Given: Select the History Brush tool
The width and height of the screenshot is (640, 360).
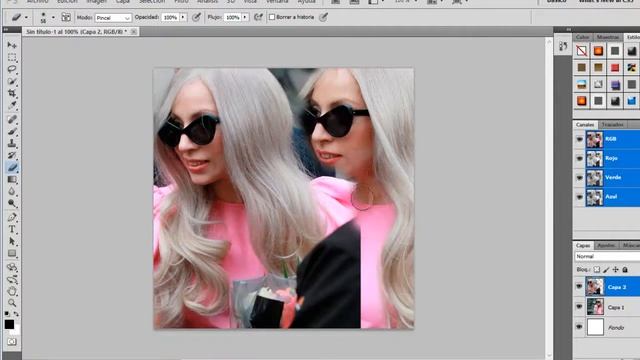Looking at the screenshot, I should 12,155.
